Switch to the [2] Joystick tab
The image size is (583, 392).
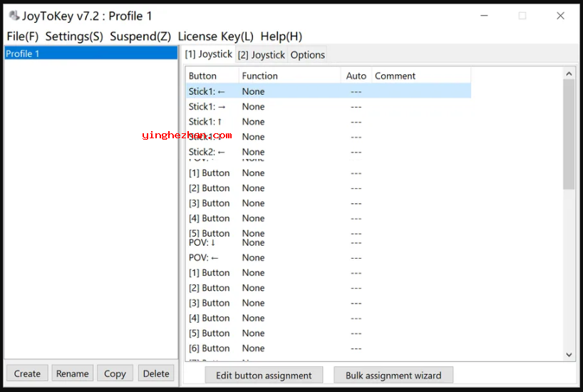coord(261,55)
